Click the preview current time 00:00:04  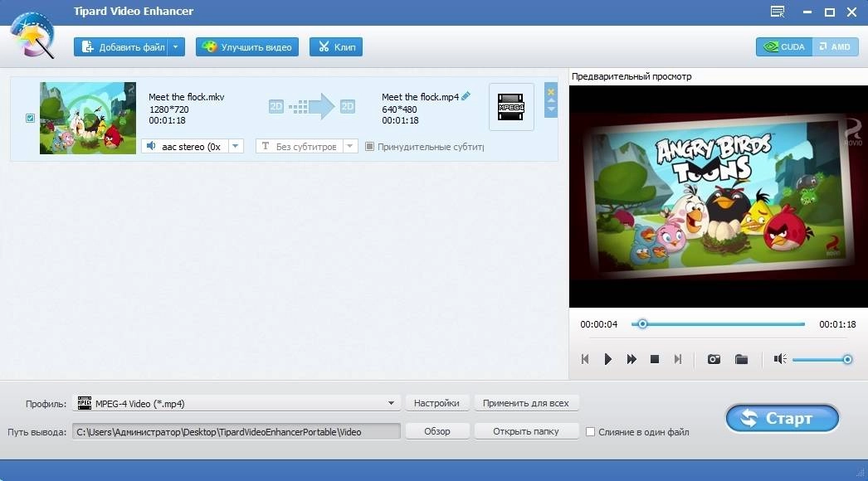pos(598,324)
